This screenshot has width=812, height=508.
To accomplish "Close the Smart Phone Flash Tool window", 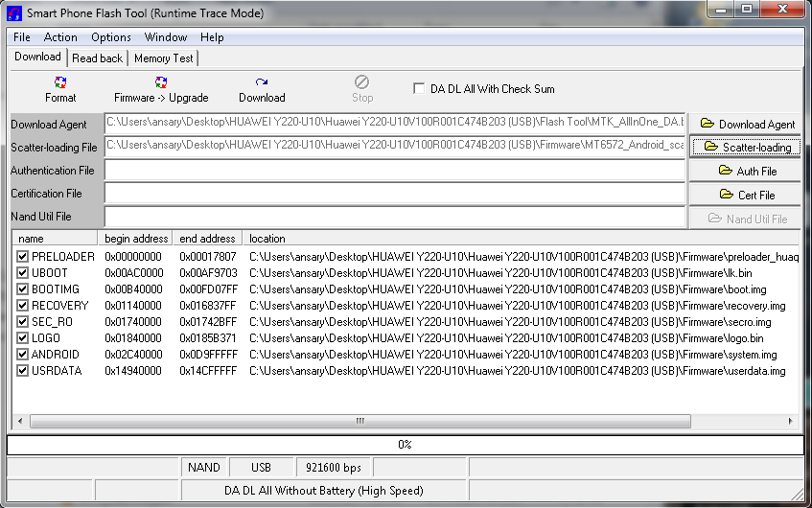I will pyautogui.click(x=783, y=9).
